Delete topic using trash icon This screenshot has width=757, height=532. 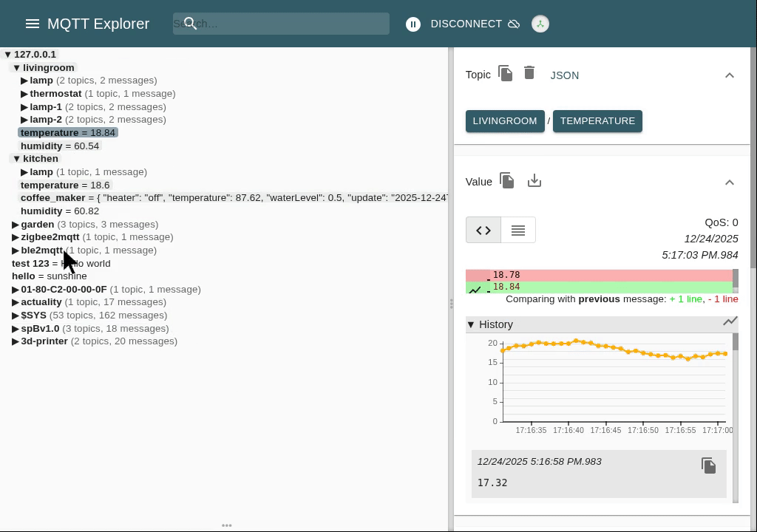pyautogui.click(x=529, y=73)
